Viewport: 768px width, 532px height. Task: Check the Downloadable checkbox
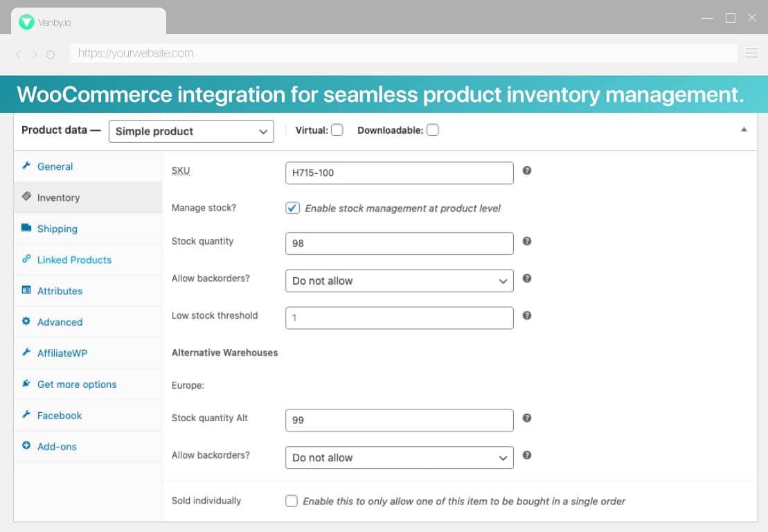tap(433, 130)
